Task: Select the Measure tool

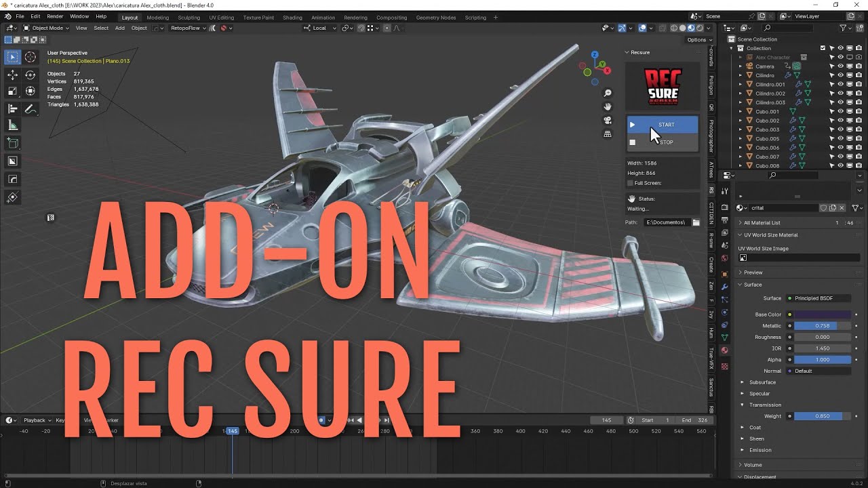Action: coord(13,125)
